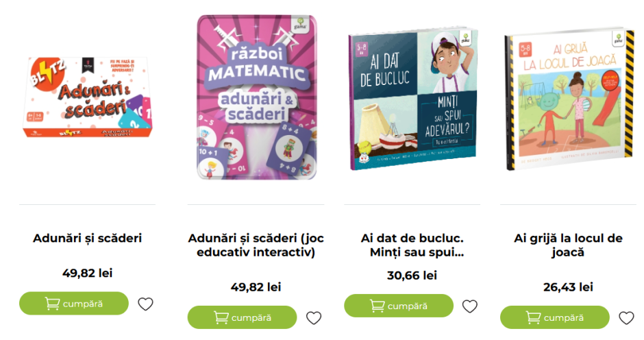
Task: Open Adunări și scăderi (joc educativ interactiv) link
Action: pos(256,245)
